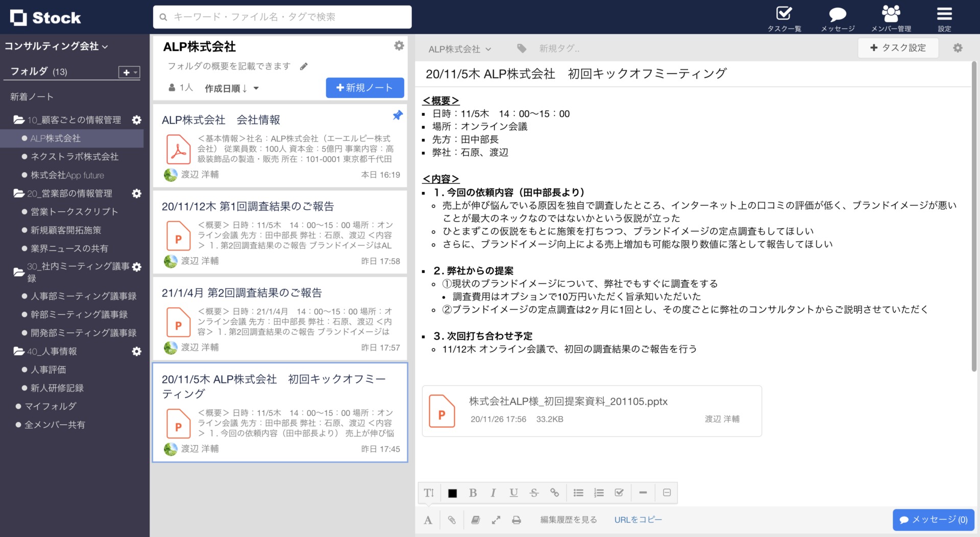
Task: Collapse the 30_社内ミーティング議事録 folder
Action: coord(19,272)
